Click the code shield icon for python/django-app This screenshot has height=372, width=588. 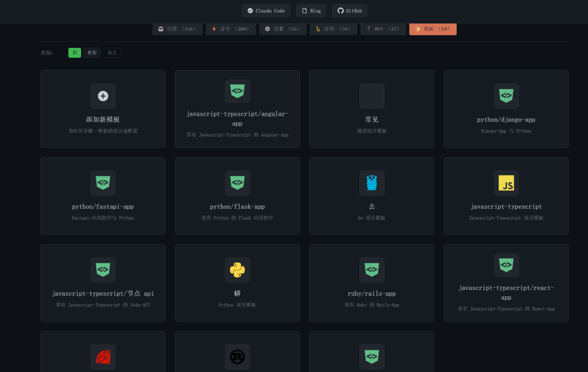506,96
